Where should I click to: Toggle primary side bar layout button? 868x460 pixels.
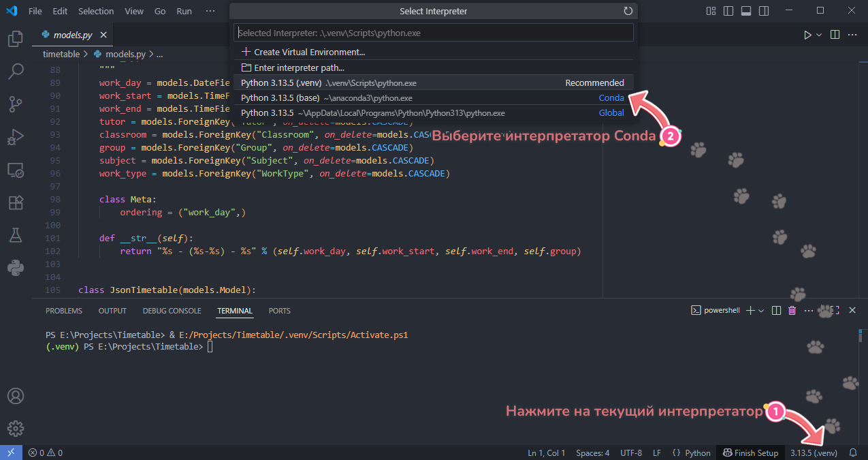pos(728,11)
